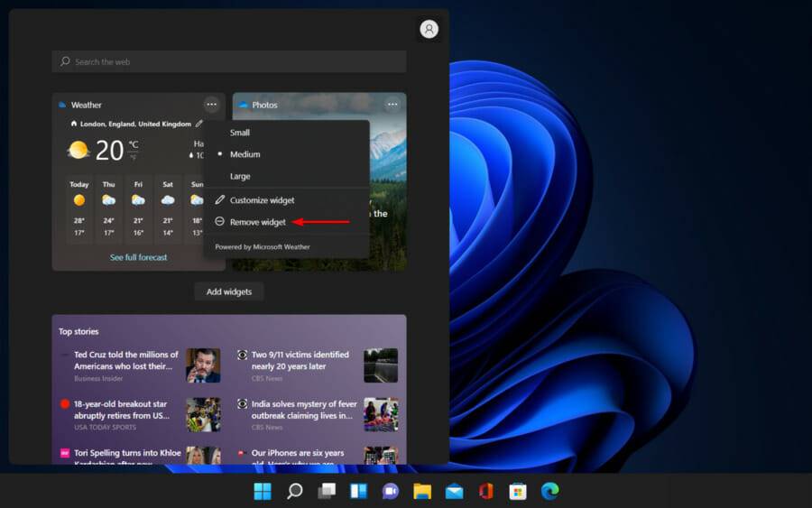Select the Medium widget size option
Viewport: 812px width, 508px height.
pos(245,154)
